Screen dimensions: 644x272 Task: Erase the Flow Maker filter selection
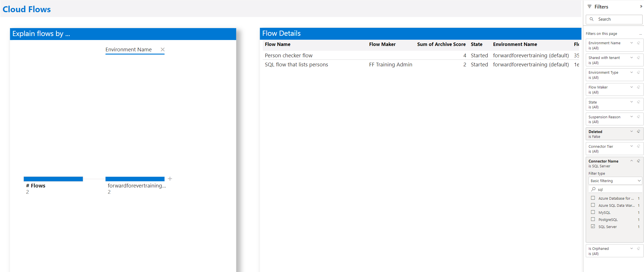[x=639, y=87]
